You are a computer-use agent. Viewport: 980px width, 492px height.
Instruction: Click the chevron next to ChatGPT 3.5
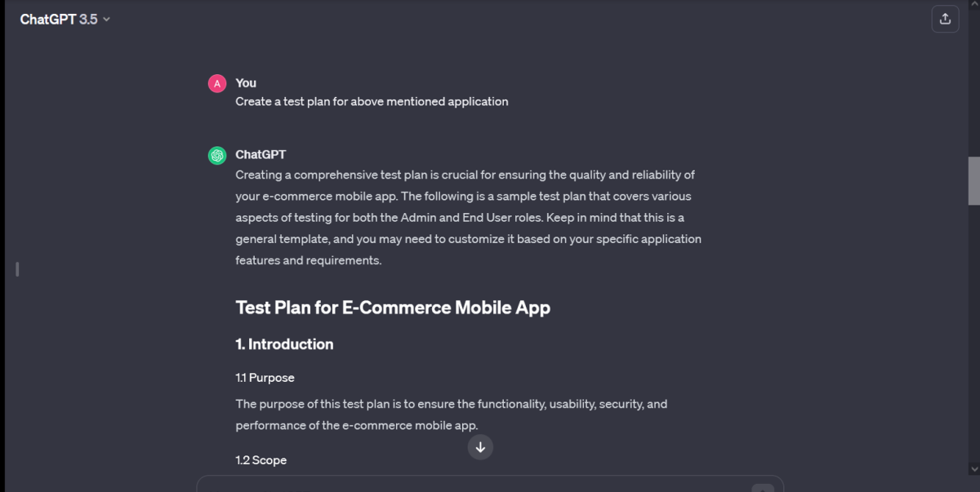tap(106, 20)
